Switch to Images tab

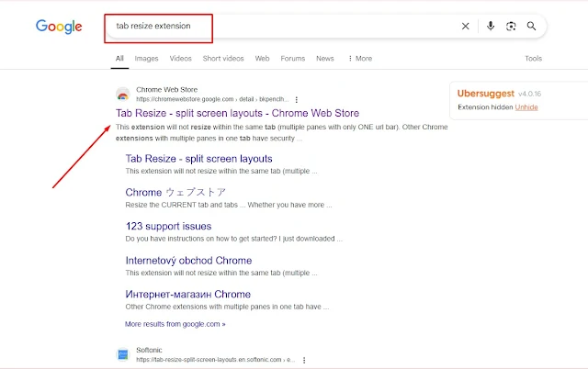(x=146, y=59)
